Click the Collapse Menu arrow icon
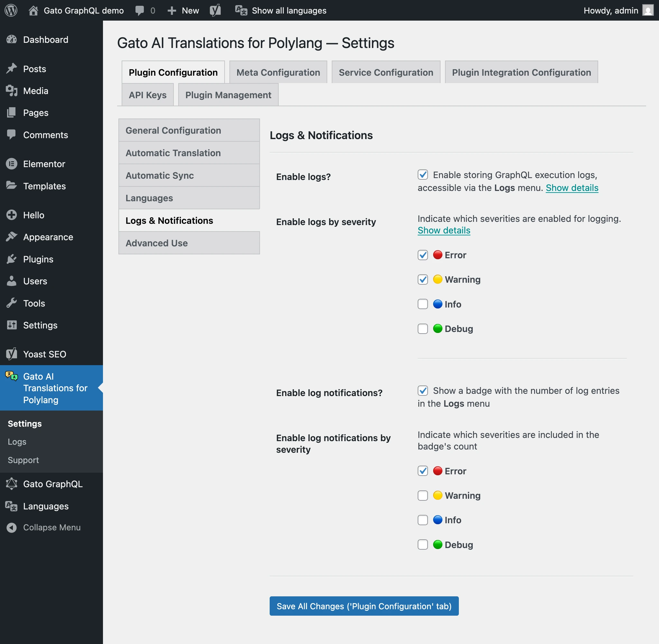Image resolution: width=659 pixels, height=644 pixels. point(12,528)
